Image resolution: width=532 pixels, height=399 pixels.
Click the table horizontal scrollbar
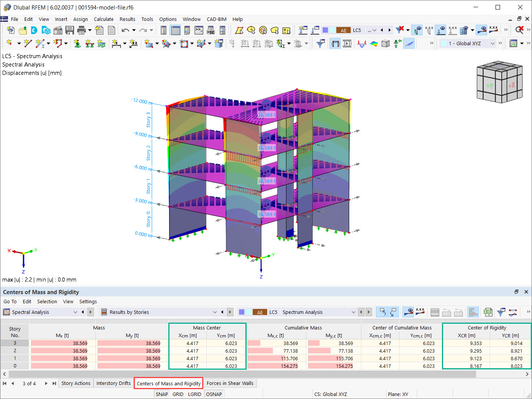click(x=242, y=374)
